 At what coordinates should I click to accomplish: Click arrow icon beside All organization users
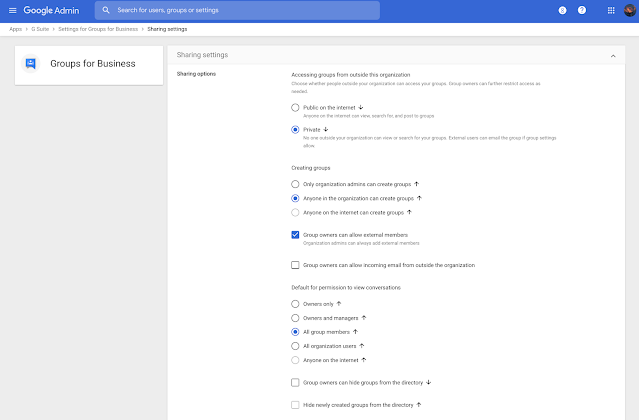361,346
